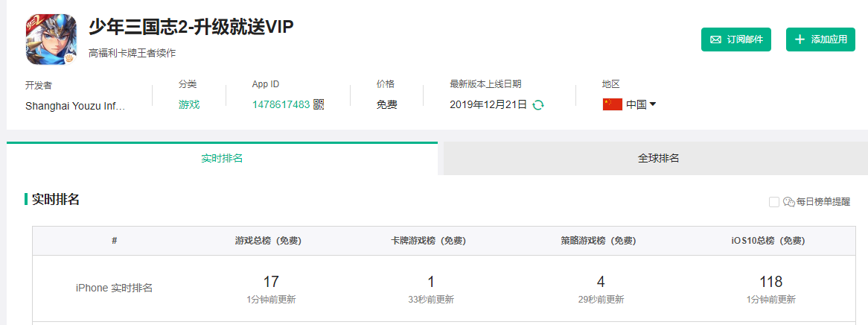Open the 游戏 category link
Viewport: 868px width, 325px height.
189,104
